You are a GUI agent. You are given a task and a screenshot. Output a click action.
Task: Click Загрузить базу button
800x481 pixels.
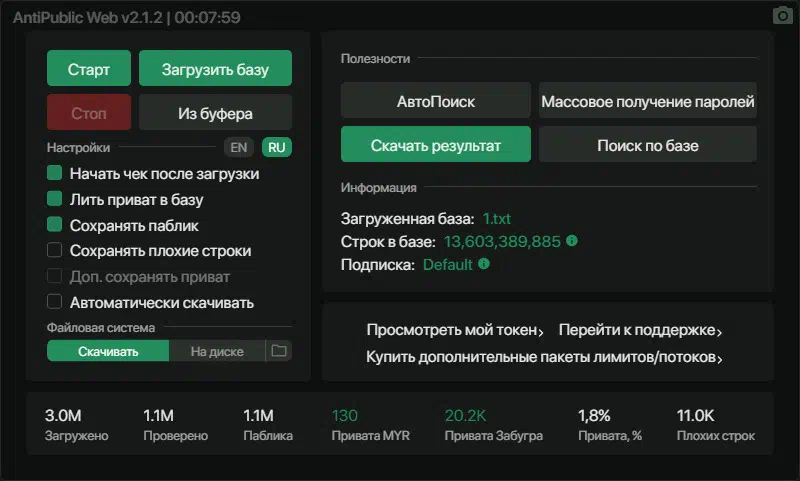tap(215, 68)
